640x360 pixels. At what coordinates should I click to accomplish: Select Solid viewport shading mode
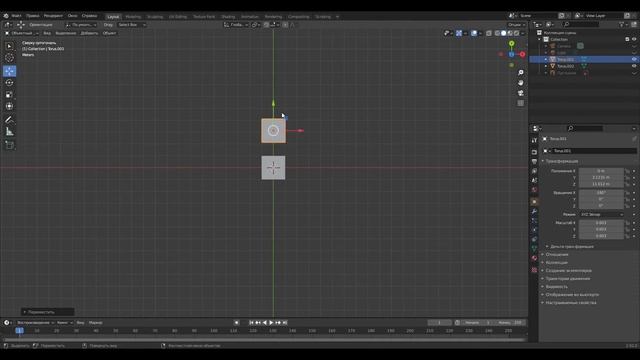[504, 33]
